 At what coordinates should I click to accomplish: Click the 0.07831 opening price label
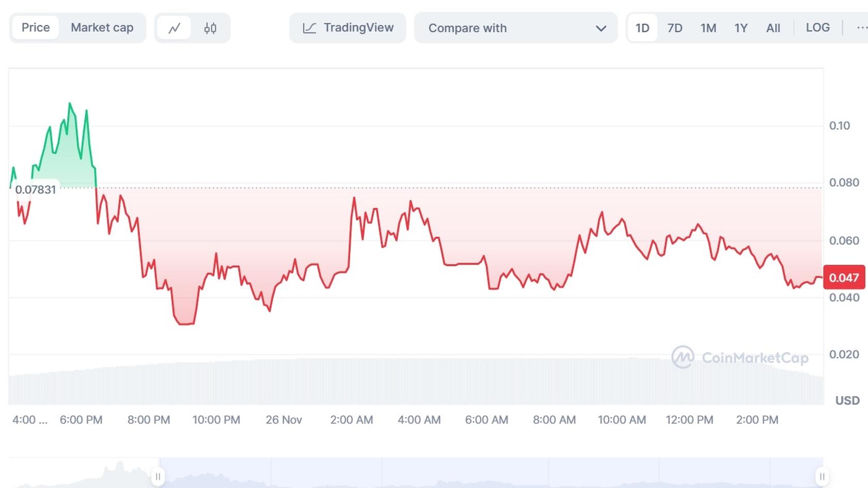click(x=35, y=190)
